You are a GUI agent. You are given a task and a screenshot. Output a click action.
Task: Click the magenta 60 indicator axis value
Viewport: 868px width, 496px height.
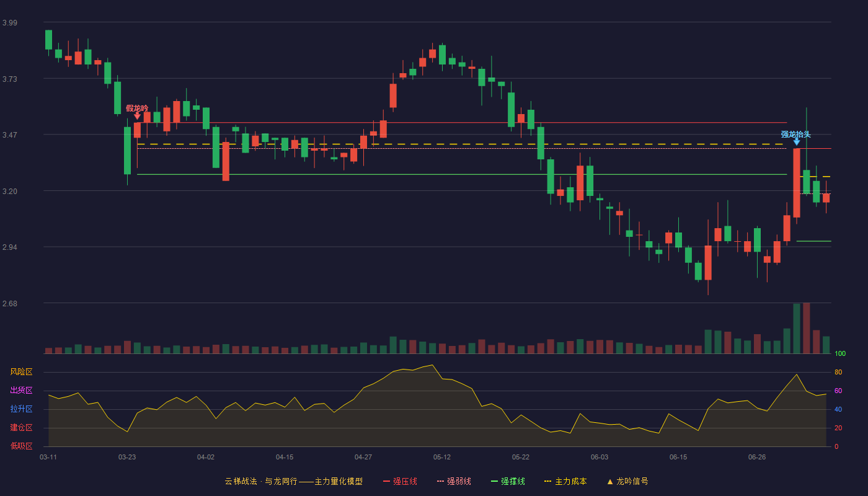point(838,391)
